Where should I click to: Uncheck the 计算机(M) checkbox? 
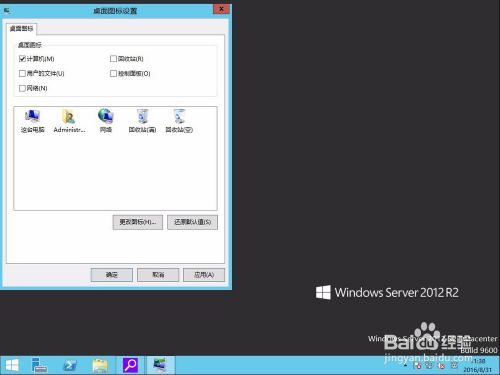22,59
